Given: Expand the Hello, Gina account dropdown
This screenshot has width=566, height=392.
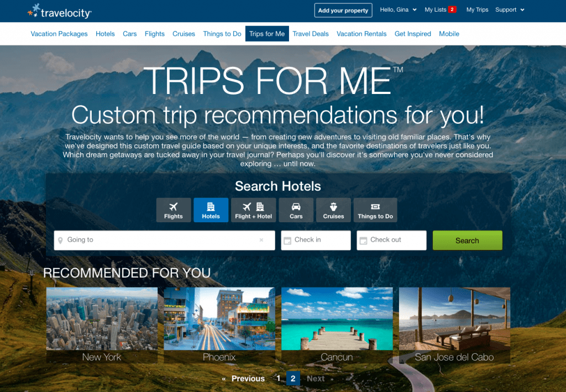Looking at the screenshot, I should 398,10.
